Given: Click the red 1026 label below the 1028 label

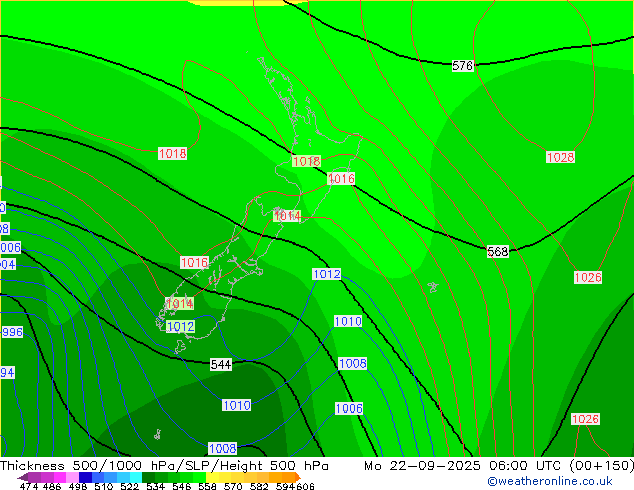Looking at the screenshot, I should click(x=588, y=277).
